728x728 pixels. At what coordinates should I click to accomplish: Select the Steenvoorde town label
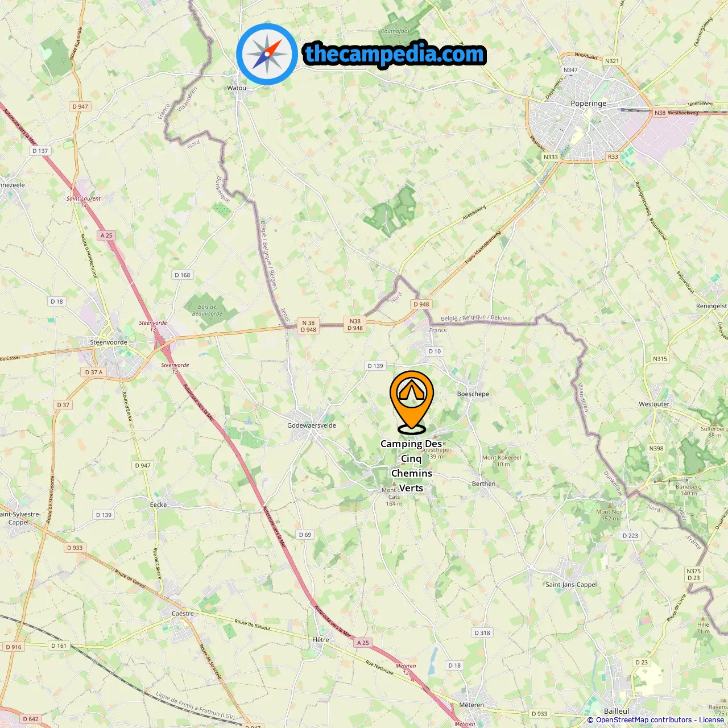coord(109,342)
